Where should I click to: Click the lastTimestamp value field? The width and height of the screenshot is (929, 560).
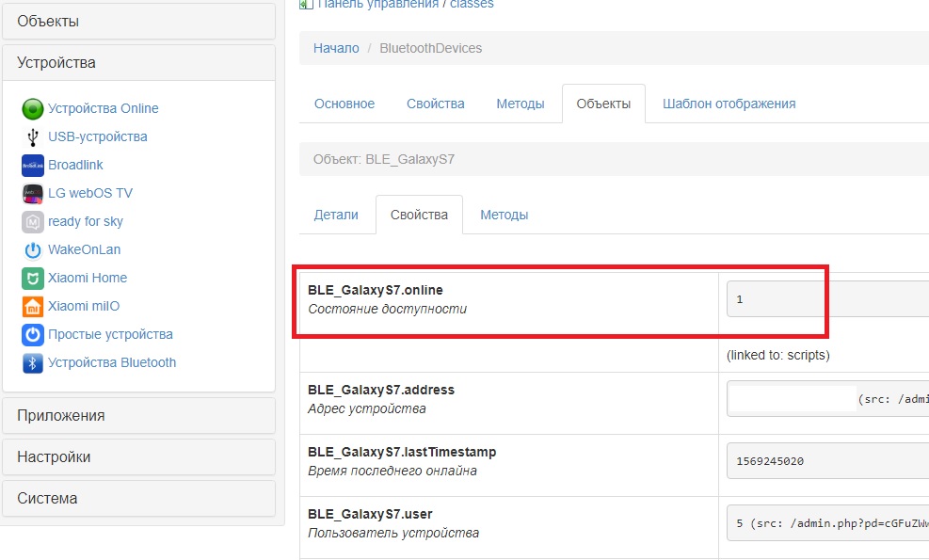click(826, 461)
